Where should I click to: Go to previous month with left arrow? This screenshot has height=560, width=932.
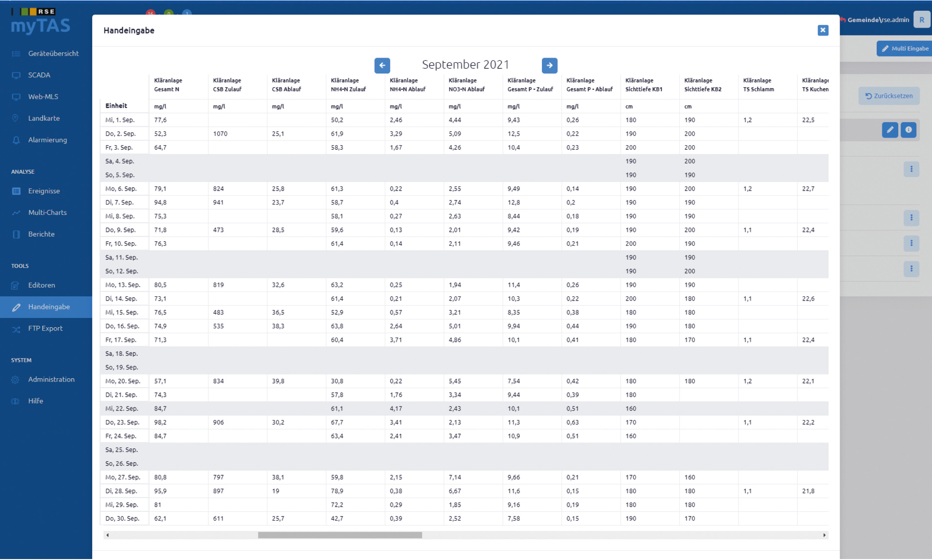click(x=382, y=66)
